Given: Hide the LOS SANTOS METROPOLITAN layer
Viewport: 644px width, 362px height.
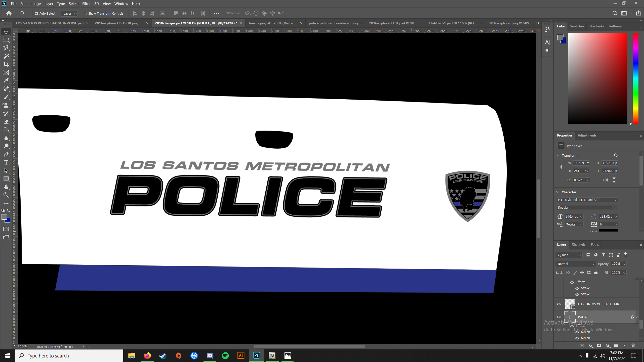Looking at the screenshot, I should [x=559, y=304].
